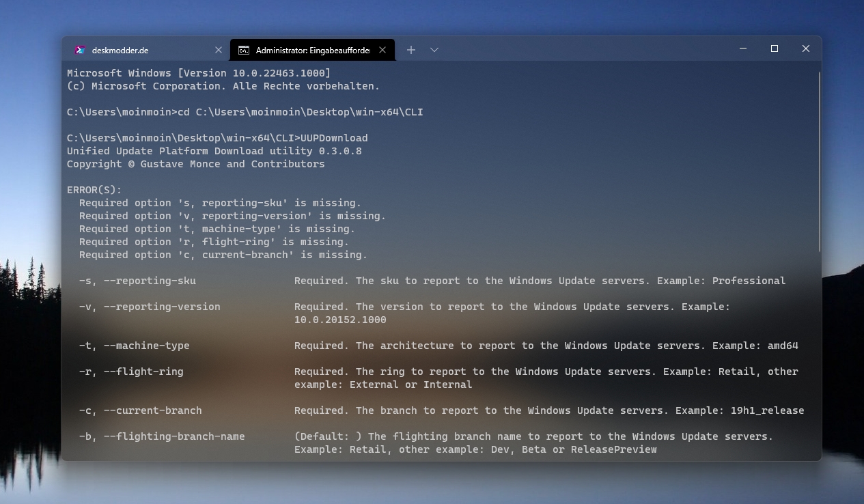Select the '-s, --reporting-sku' option text
864x504 pixels.
139,280
